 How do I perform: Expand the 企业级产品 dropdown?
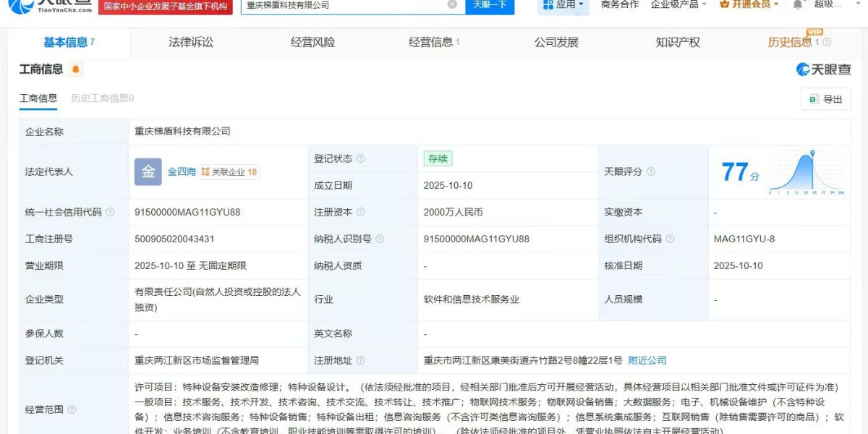(x=678, y=4)
